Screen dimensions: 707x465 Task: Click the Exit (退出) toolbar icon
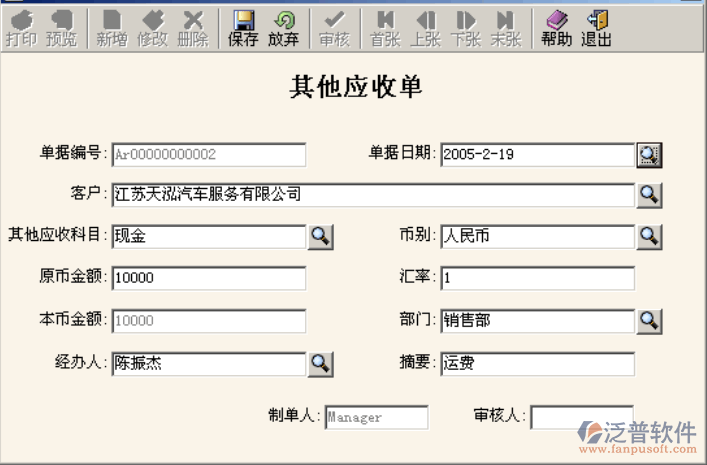pos(596,29)
